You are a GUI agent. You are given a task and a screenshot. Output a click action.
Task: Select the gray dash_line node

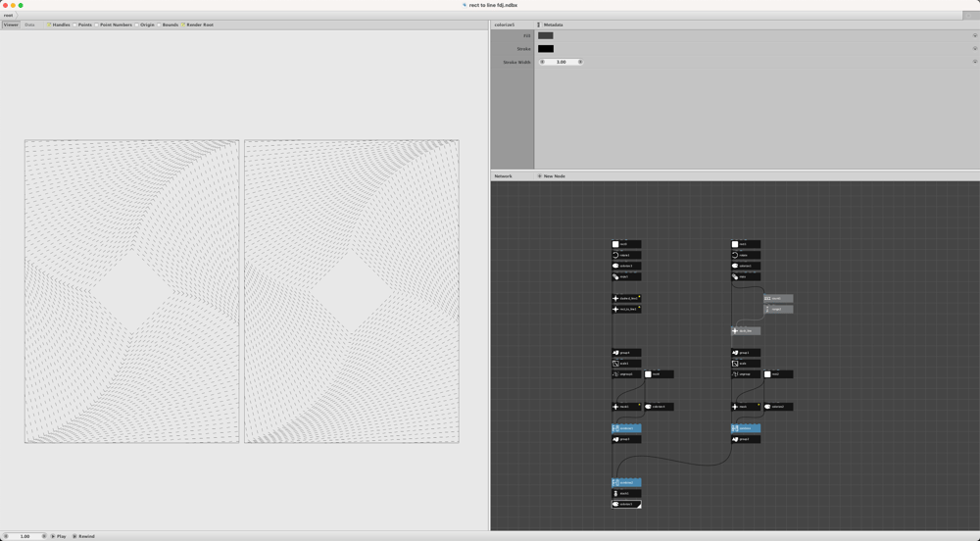[x=746, y=330]
